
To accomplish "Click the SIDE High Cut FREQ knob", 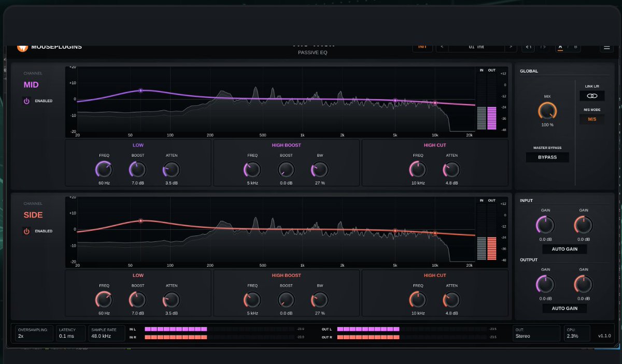I will click(x=418, y=299).
